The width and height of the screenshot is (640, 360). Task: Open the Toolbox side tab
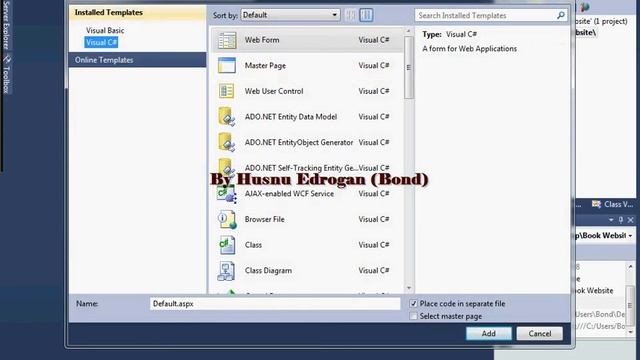point(7,74)
